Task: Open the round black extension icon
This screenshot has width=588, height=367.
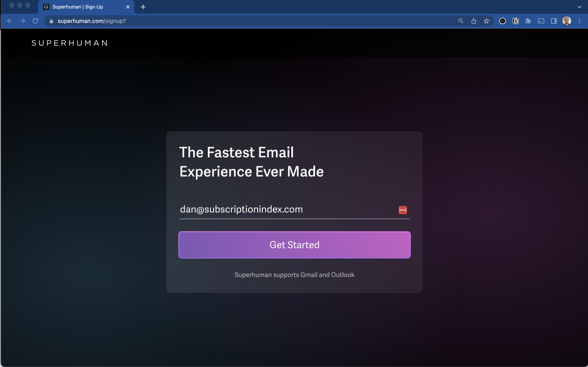Action: click(x=502, y=21)
